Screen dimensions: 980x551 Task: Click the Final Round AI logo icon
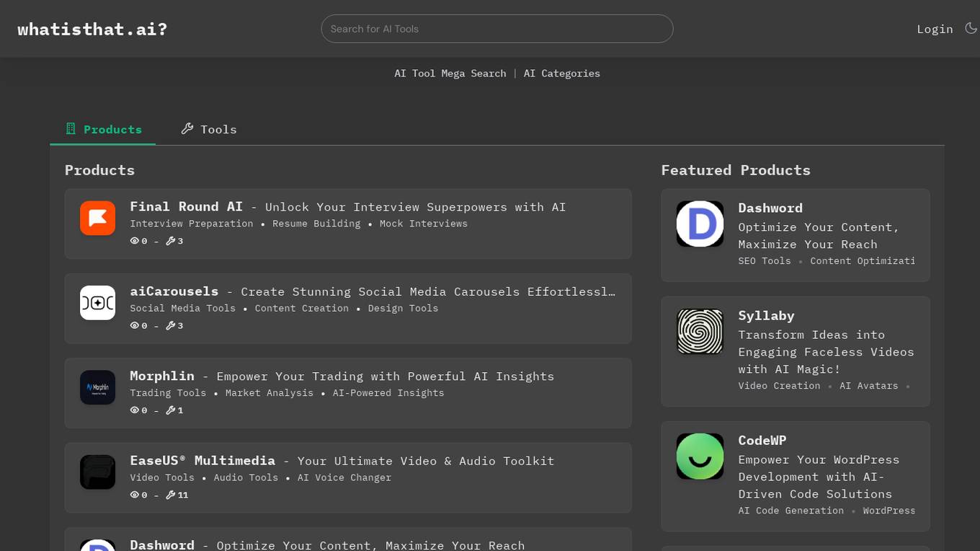[98, 218]
